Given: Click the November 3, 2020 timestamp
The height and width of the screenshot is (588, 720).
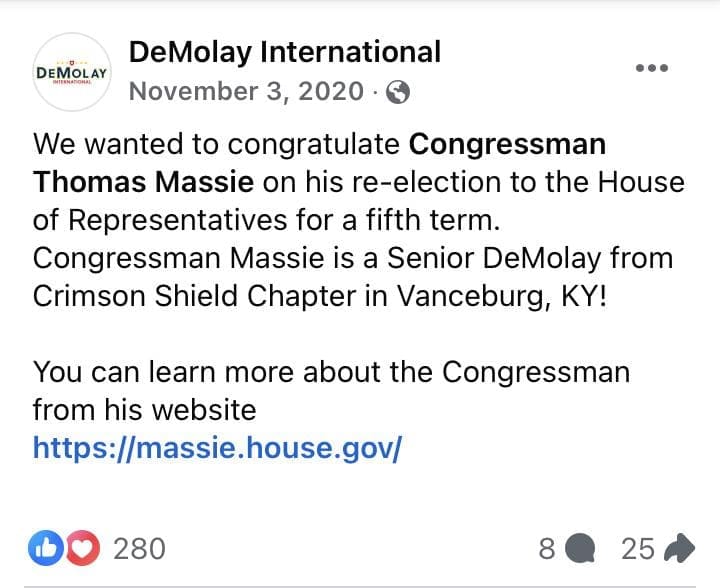Looking at the screenshot, I should pyautogui.click(x=246, y=92).
